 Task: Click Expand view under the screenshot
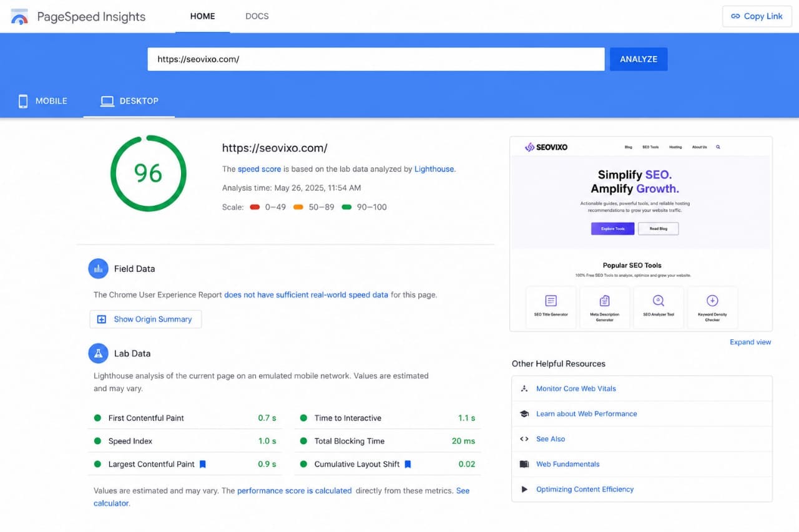pyautogui.click(x=750, y=342)
